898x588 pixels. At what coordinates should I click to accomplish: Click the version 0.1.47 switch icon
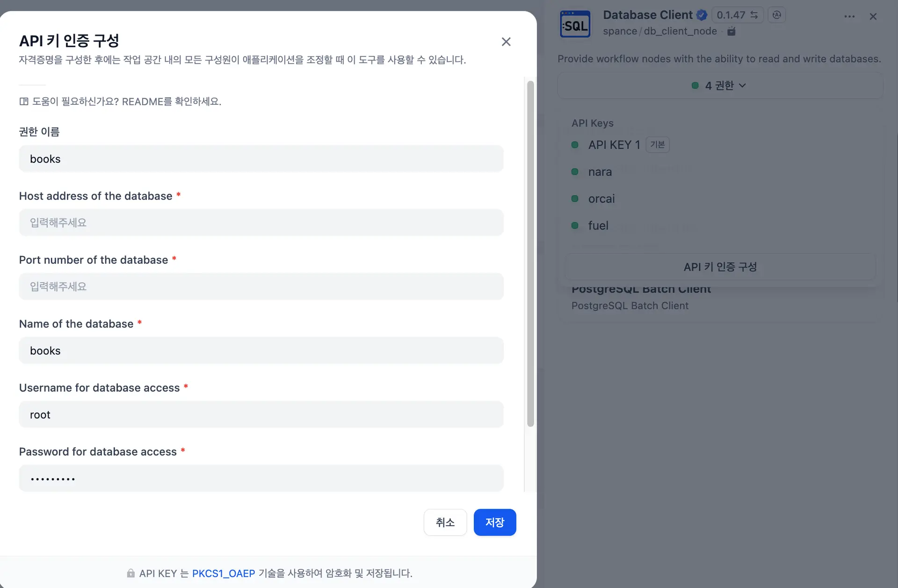(754, 15)
